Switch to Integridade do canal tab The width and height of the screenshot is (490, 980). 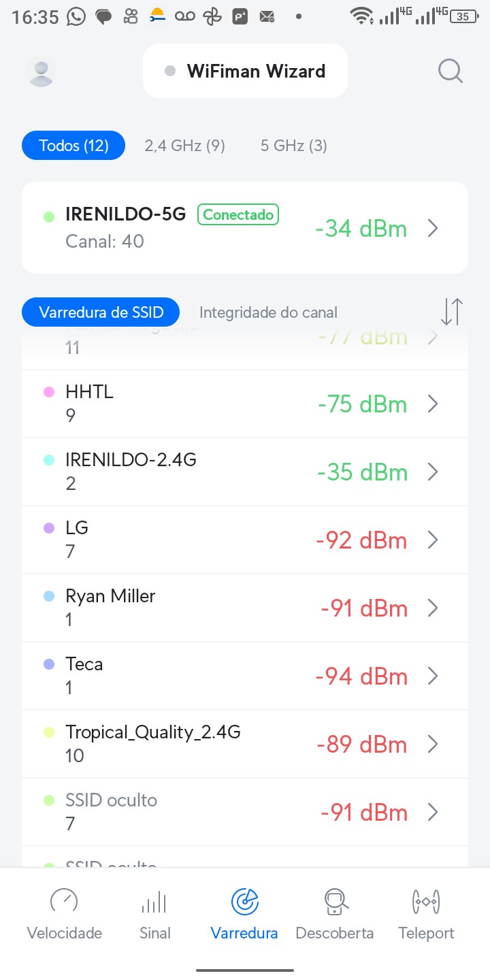268,312
